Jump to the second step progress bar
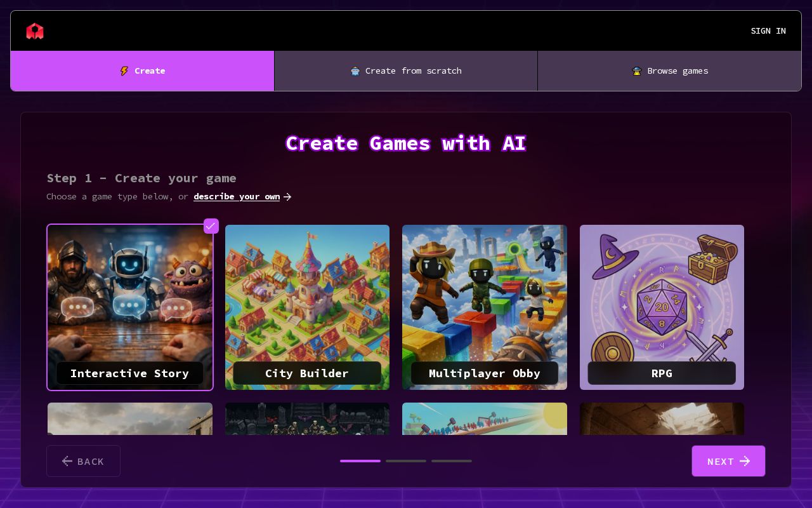 pyautogui.click(x=406, y=461)
